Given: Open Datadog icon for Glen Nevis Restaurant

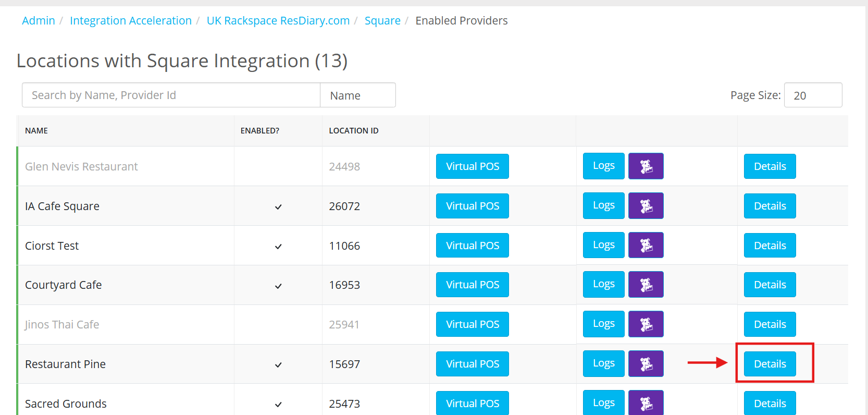Looking at the screenshot, I should [646, 166].
